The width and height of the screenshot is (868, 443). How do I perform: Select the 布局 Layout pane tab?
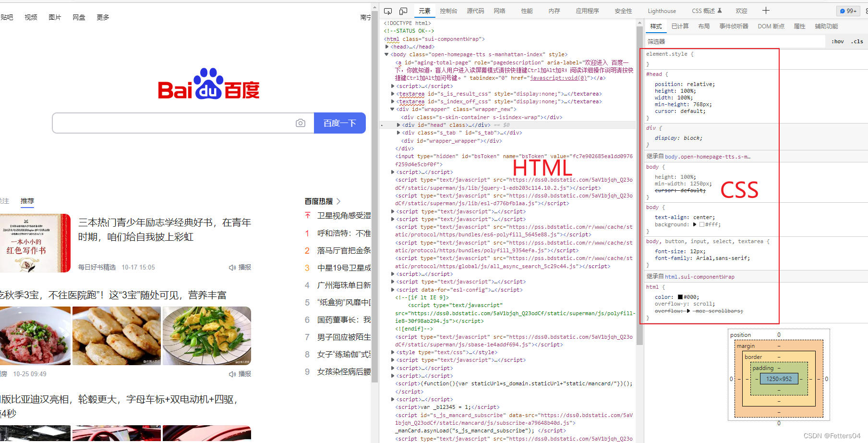pyautogui.click(x=704, y=26)
